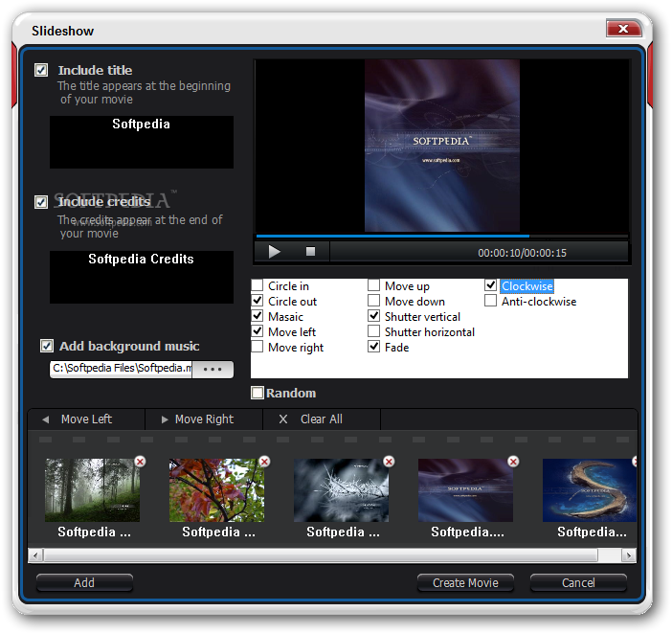Image resolution: width=672 pixels, height=634 pixels.
Task: Click the scrollbar left arrow
Action: click(35, 556)
